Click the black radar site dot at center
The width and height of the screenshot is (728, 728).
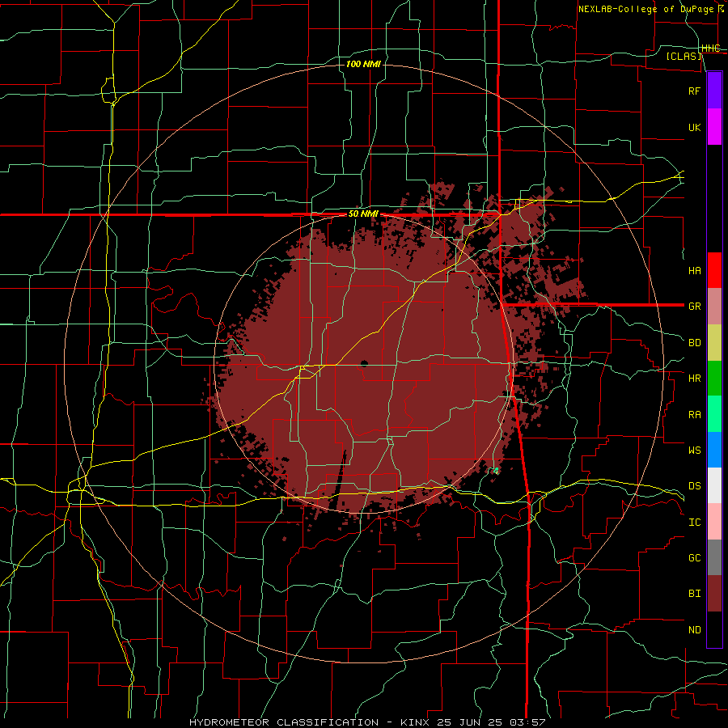pyautogui.click(x=364, y=363)
